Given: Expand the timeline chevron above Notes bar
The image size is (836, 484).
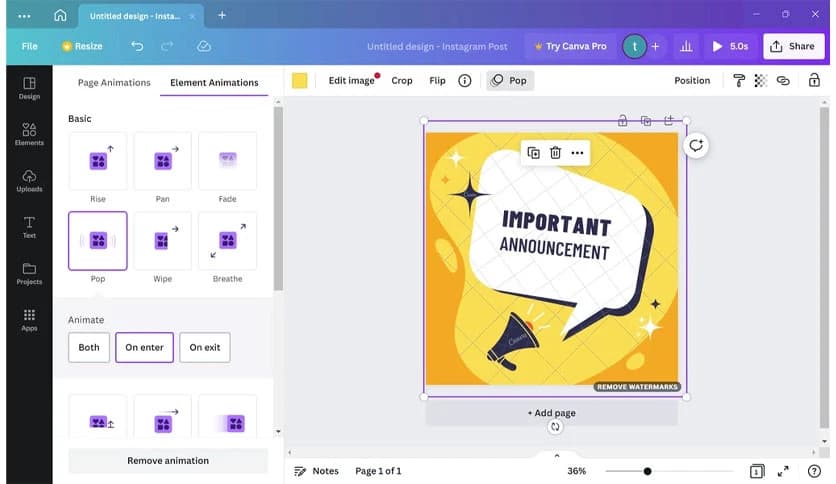Looking at the screenshot, I should (x=557, y=456).
